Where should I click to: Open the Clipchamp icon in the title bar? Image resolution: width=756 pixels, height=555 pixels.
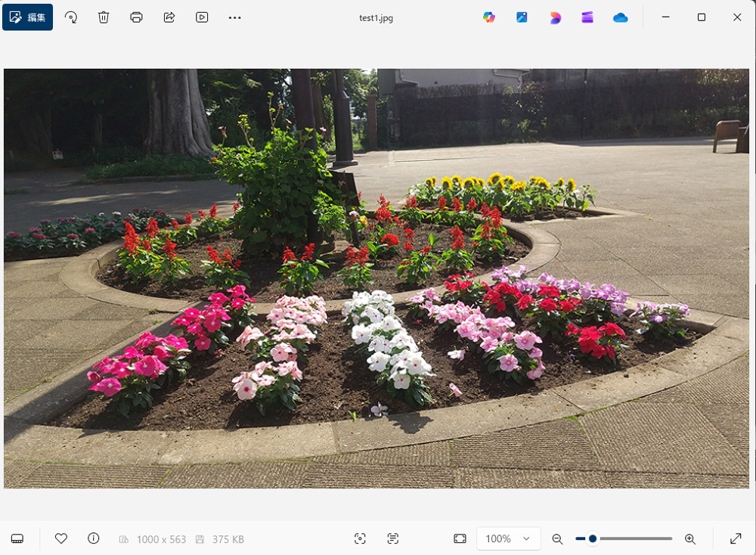point(587,17)
